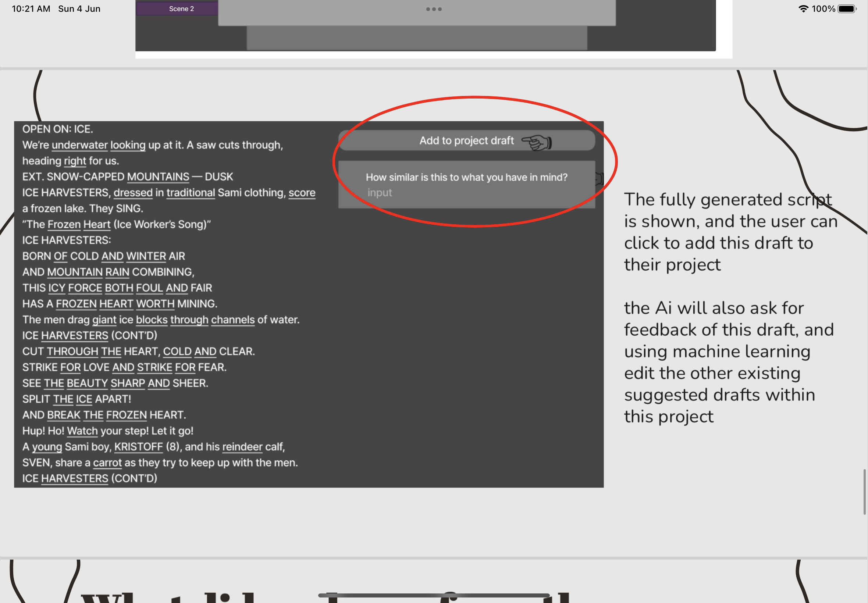
Task: Click the darker inner gray panel at top
Action: (x=416, y=38)
